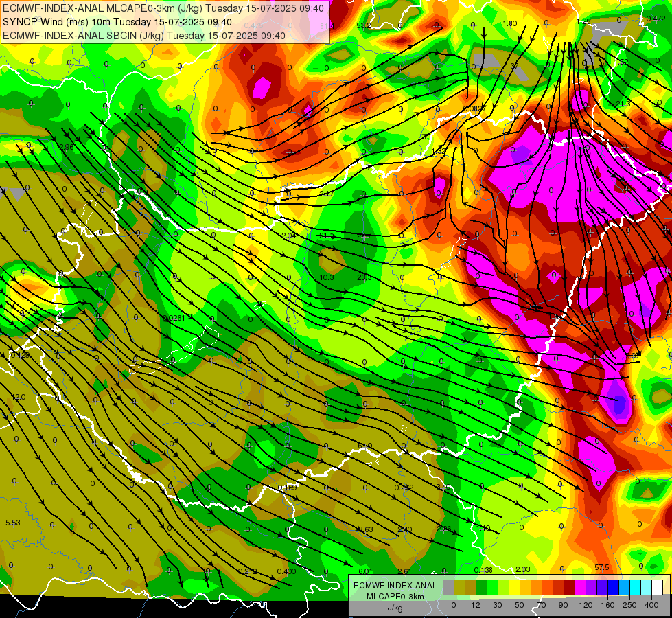Click the map value 0.169
Screen dimensions: 672x618
[x=287, y=488]
